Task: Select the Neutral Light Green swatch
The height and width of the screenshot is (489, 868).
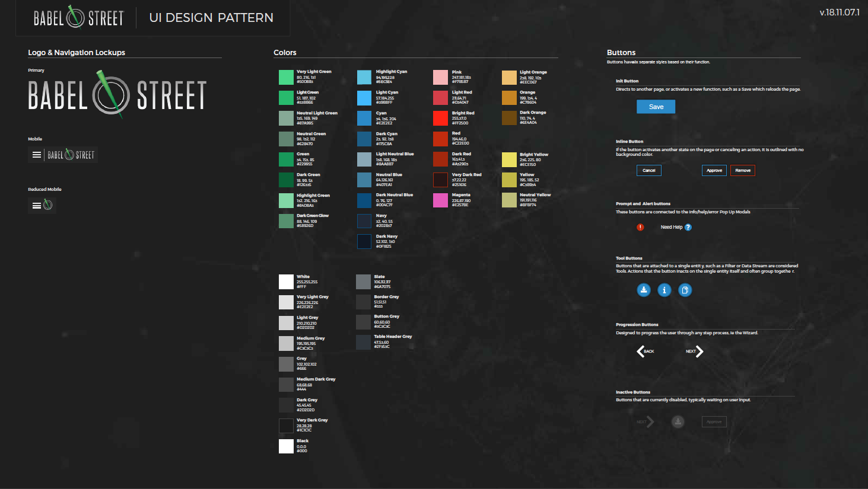Action: pyautogui.click(x=286, y=118)
